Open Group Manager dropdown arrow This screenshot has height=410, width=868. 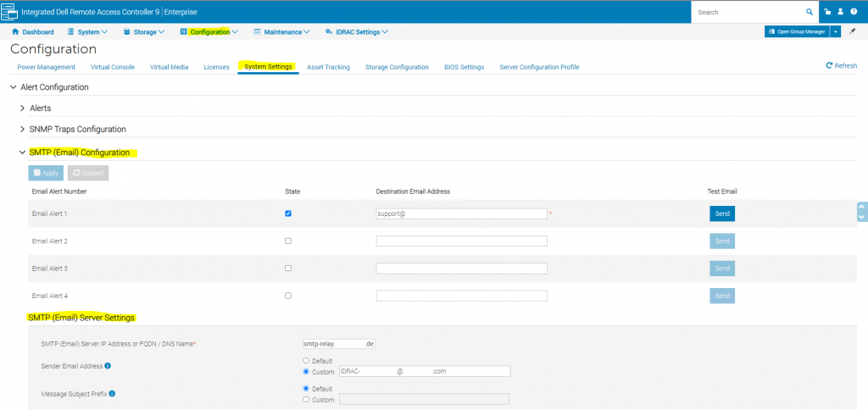(x=835, y=31)
